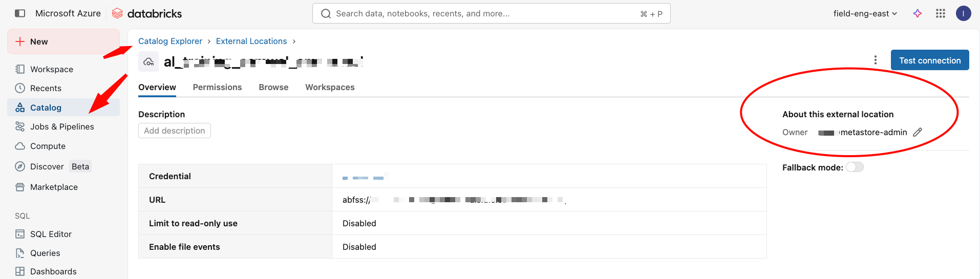Edit owner using the pencil icon
The image size is (980, 279).
point(918,132)
